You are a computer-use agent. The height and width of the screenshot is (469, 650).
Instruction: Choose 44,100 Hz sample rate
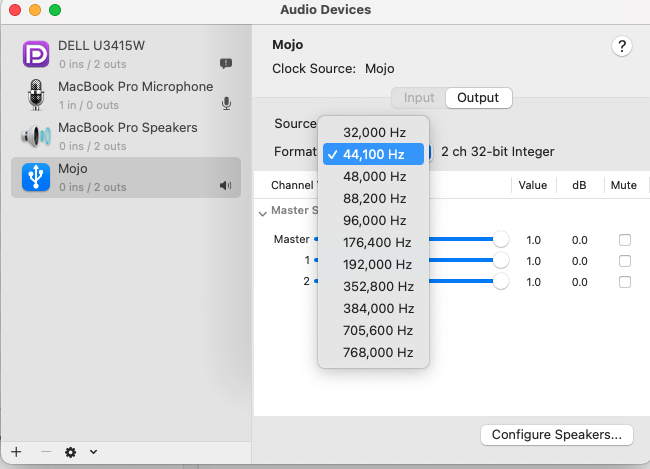(373, 154)
